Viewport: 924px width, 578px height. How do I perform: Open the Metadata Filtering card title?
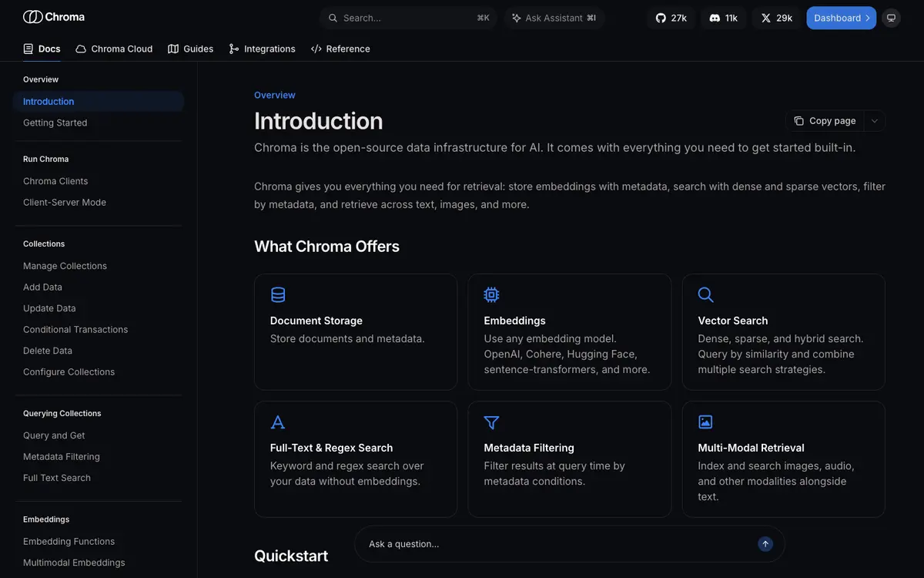pos(529,448)
